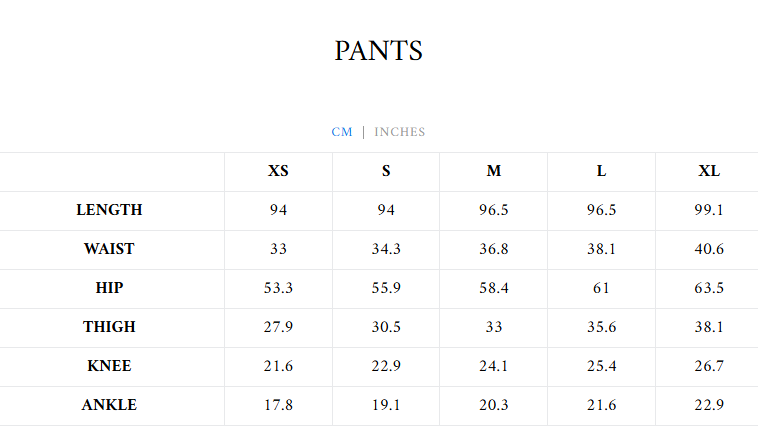Select the THIGH row label

coord(109,327)
